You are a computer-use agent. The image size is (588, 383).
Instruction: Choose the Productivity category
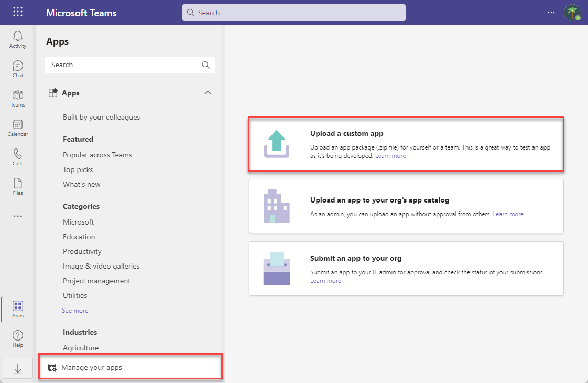click(x=82, y=252)
